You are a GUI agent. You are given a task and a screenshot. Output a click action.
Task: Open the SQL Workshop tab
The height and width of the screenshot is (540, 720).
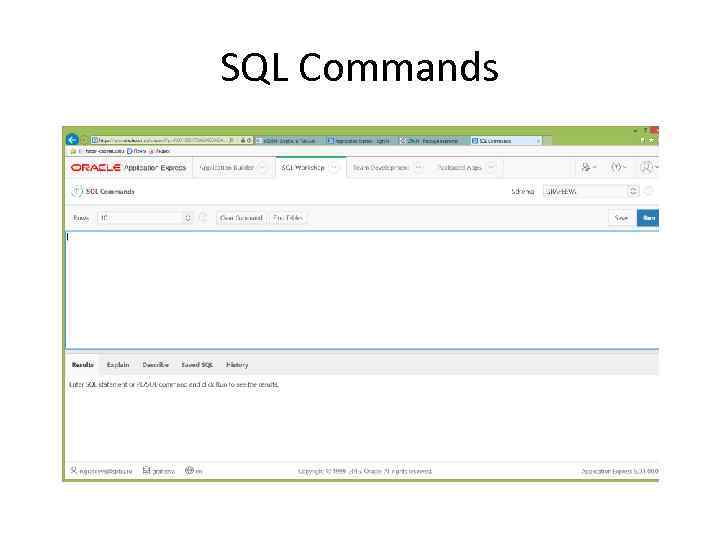click(303, 168)
